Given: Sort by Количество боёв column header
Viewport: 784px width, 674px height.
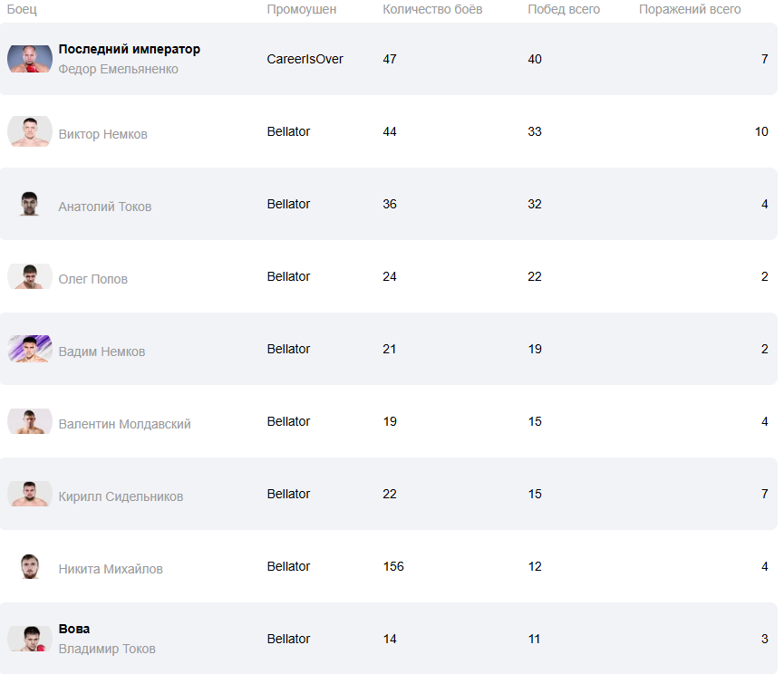Looking at the screenshot, I should click(432, 9).
